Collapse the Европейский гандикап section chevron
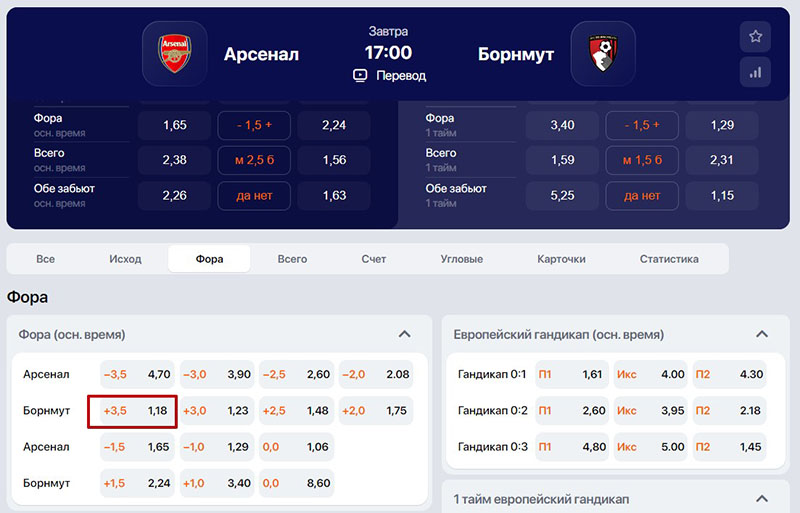This screenshot has height=513, width=800. point(762,334)
